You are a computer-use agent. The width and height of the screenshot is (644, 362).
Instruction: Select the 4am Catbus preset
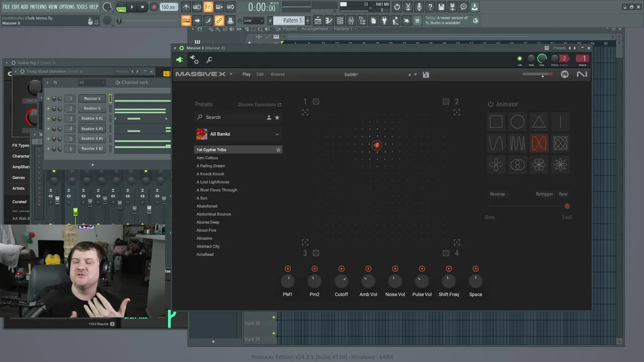pos(207,158)
